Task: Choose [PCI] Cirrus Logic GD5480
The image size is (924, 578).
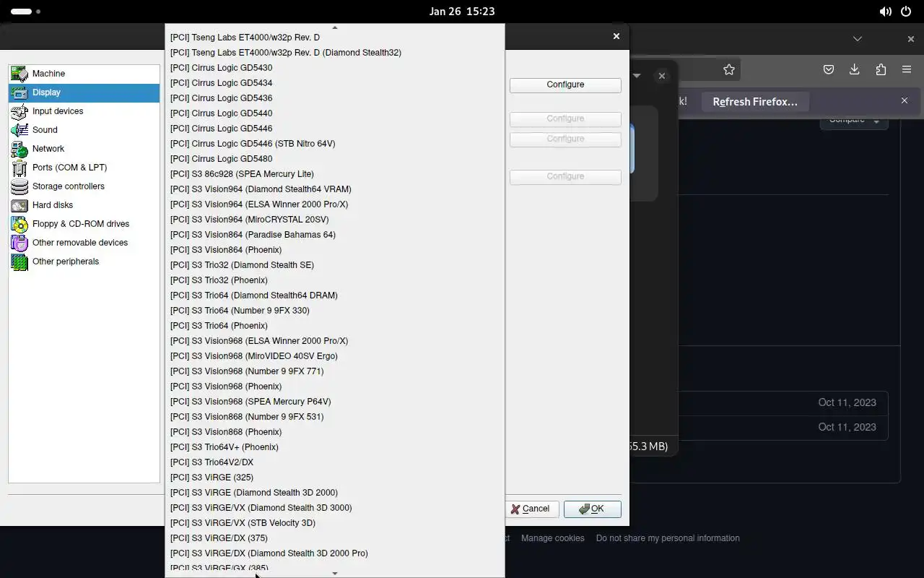Action: click(335, 159)
